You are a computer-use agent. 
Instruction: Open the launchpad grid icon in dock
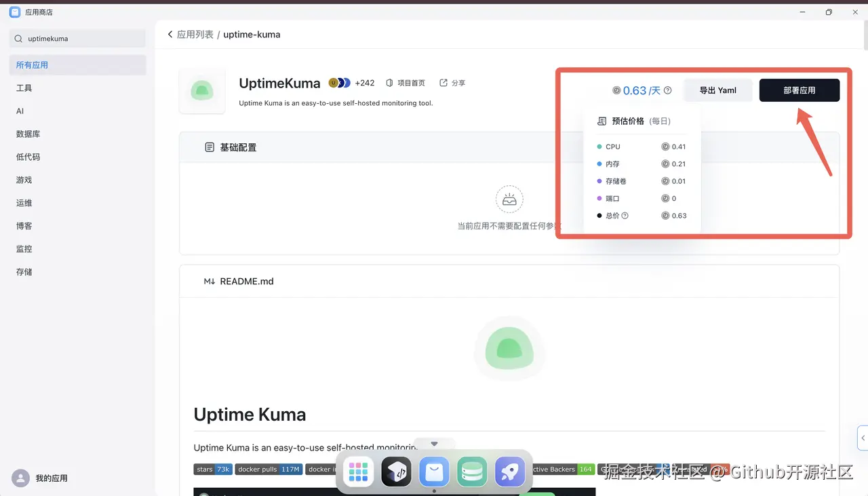pyautogui.click(x=358, y=472)
